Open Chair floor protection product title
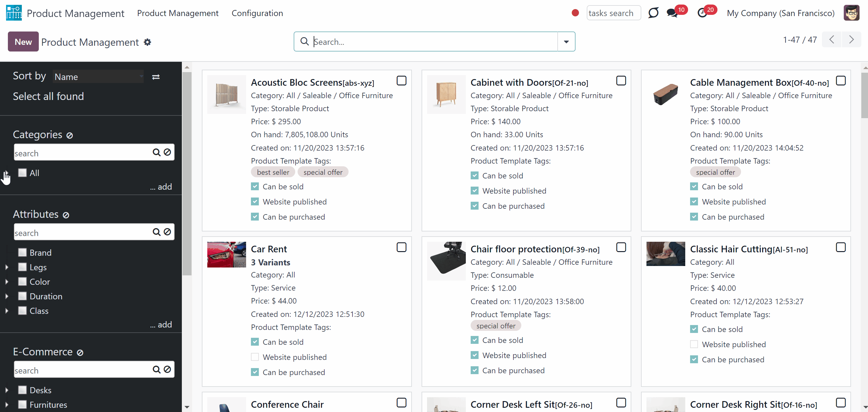Screen dimensions: 868x412 pos(535,249)
